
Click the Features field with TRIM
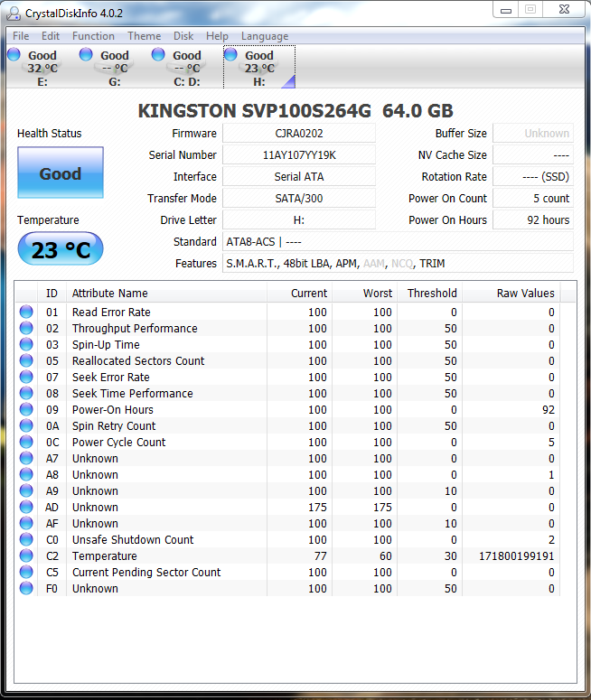click(398, 263)
